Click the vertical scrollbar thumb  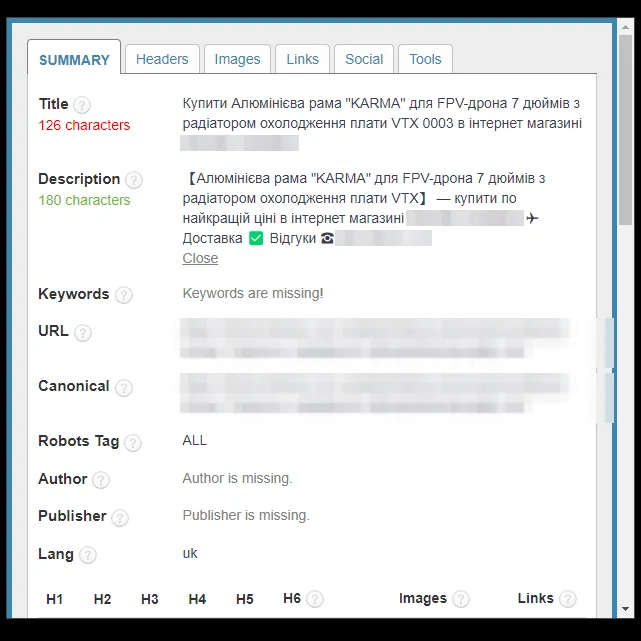point(625,130)
